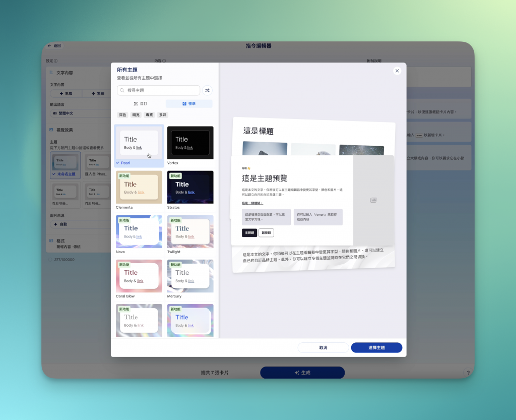This screenshot has width=516, height=420.
Task: Click the info icon next to 內容
Action: click(x=164, y=61)
